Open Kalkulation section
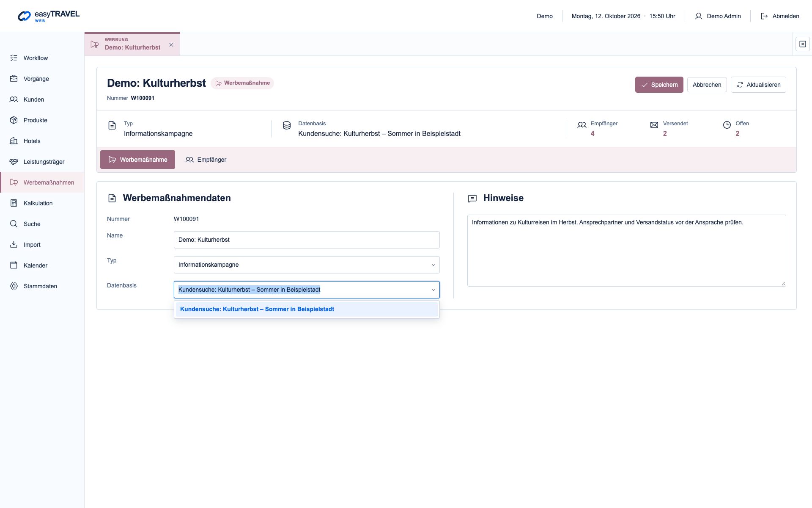 point(42,203)
